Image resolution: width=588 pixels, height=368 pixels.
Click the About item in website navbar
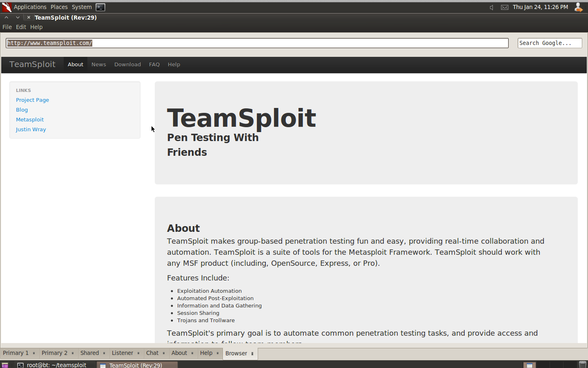pos(76,65)
